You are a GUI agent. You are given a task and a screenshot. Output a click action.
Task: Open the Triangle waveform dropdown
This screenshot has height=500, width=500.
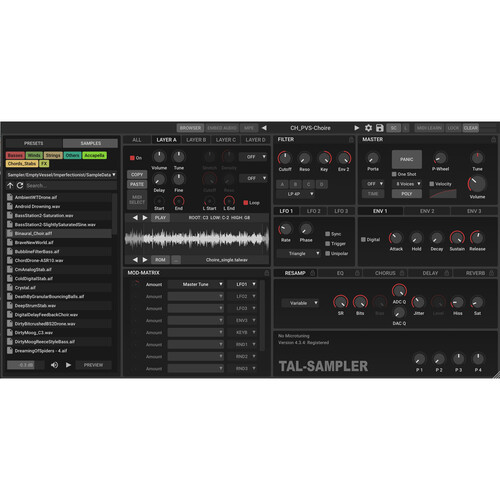tap(299, 254)
